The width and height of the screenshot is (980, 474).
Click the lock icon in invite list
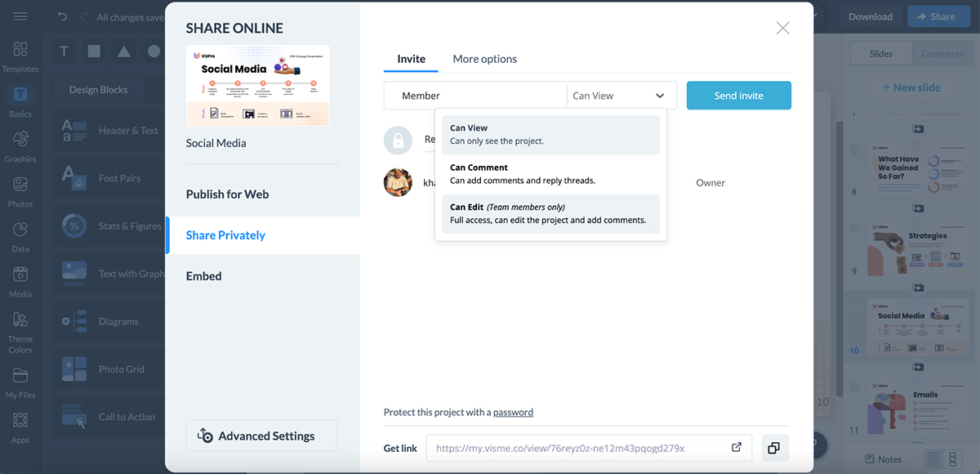pyautogui.click(x=398, y=141)
